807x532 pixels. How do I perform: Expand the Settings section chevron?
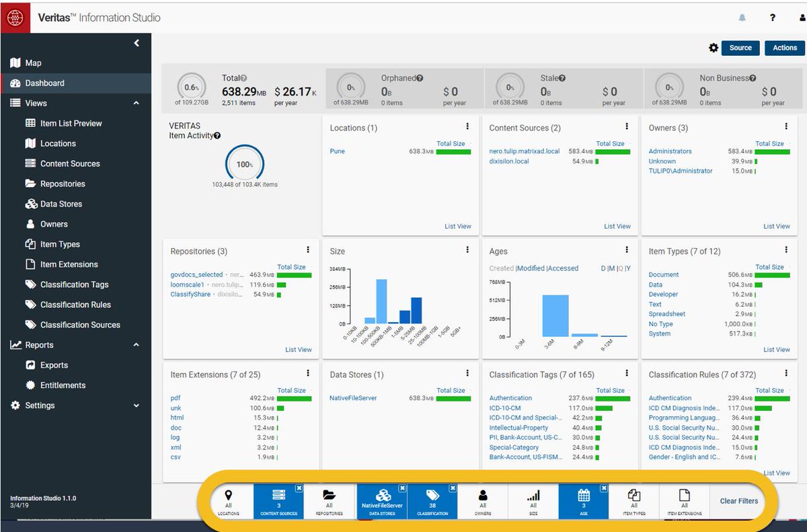pos(137,406)
